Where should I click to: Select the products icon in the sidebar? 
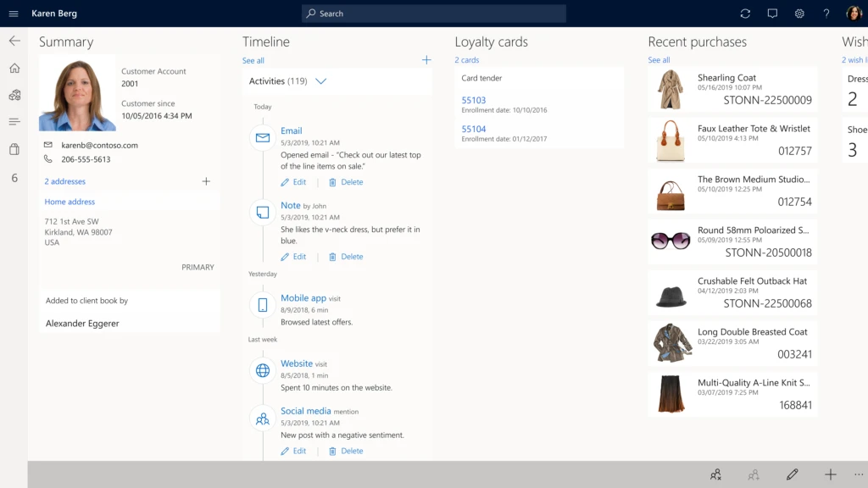click(14, 95)
